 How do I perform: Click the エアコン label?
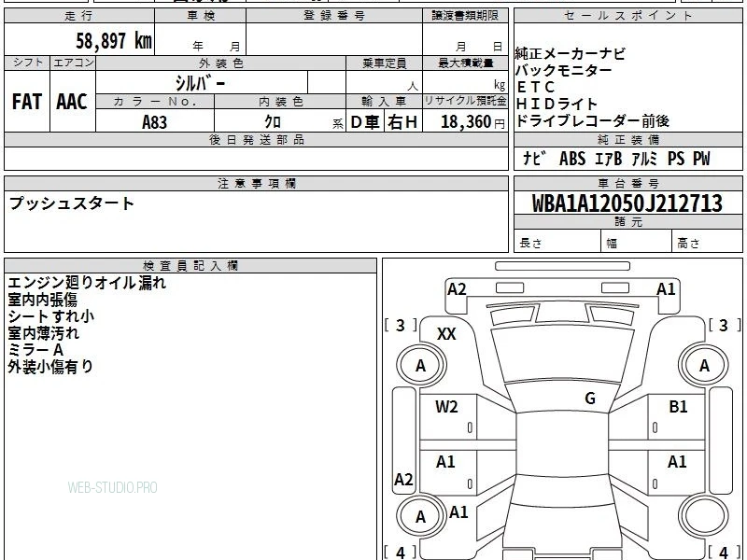click(x=73, y=63)
